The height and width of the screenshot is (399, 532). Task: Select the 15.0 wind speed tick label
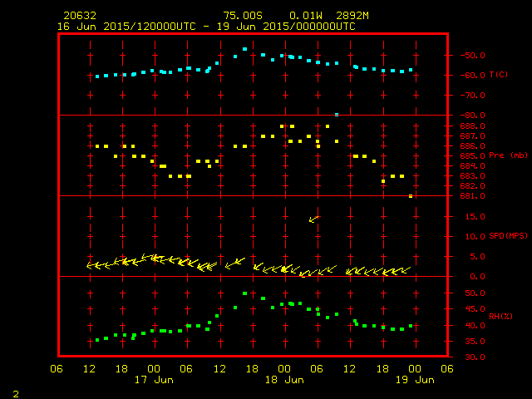click(x=475, y=217)
